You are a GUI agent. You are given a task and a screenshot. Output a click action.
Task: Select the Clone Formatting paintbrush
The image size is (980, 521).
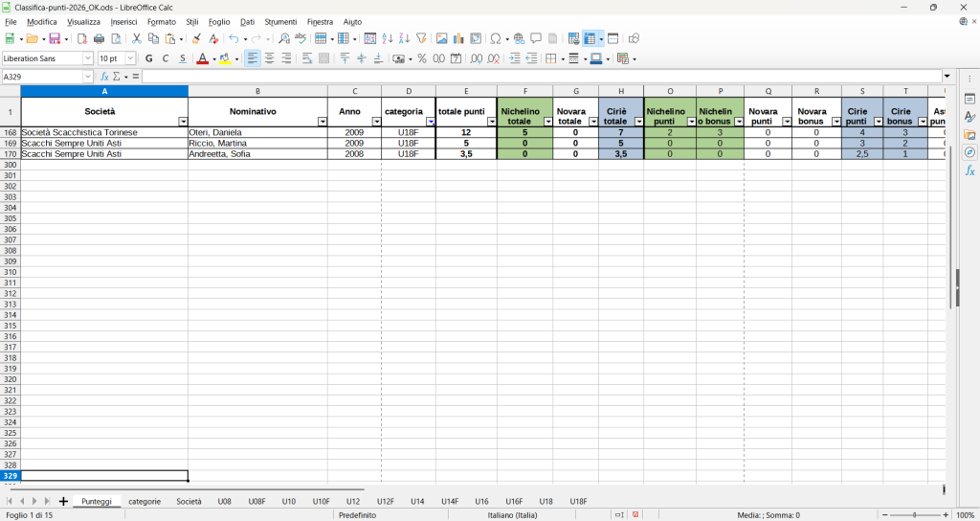pyautogui.click(x=196, y=39)
